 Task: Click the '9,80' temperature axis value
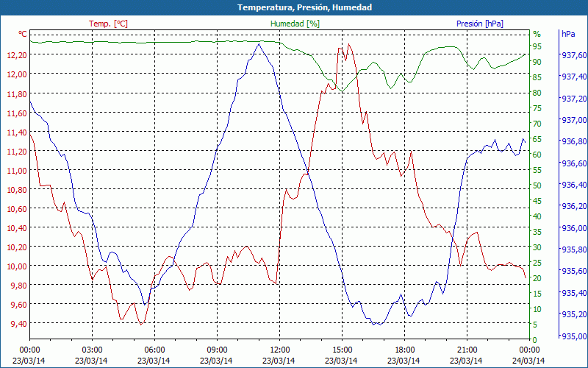point(19,286)
